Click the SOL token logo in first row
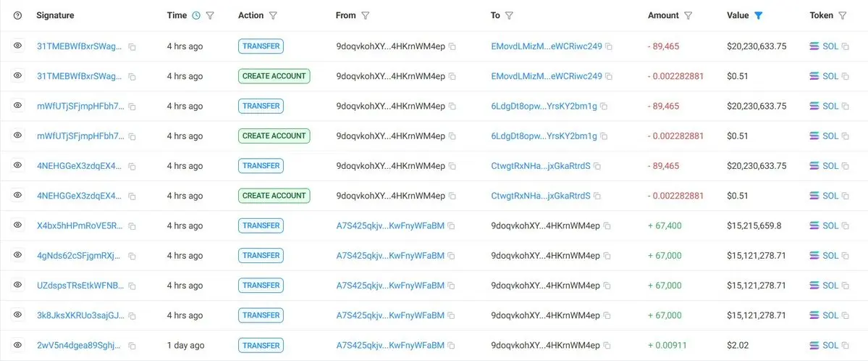The height and width of the screenshot is (361, 868). 814,46
